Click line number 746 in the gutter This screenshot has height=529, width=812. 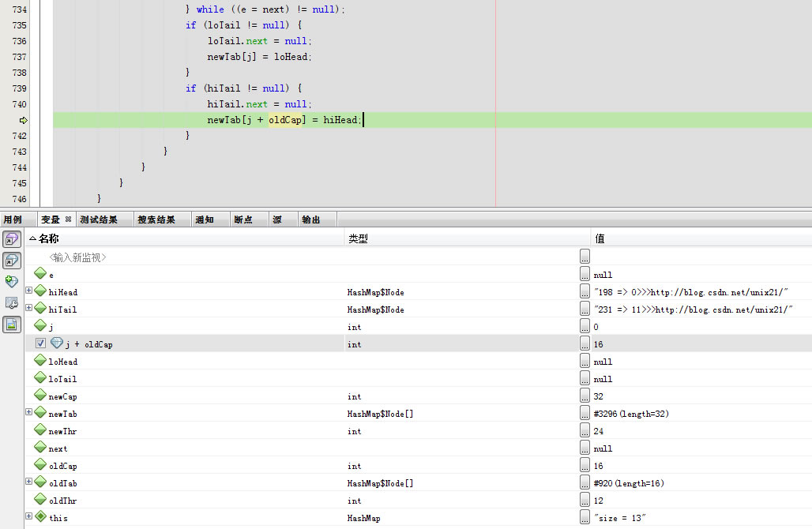tap(19, 199)
